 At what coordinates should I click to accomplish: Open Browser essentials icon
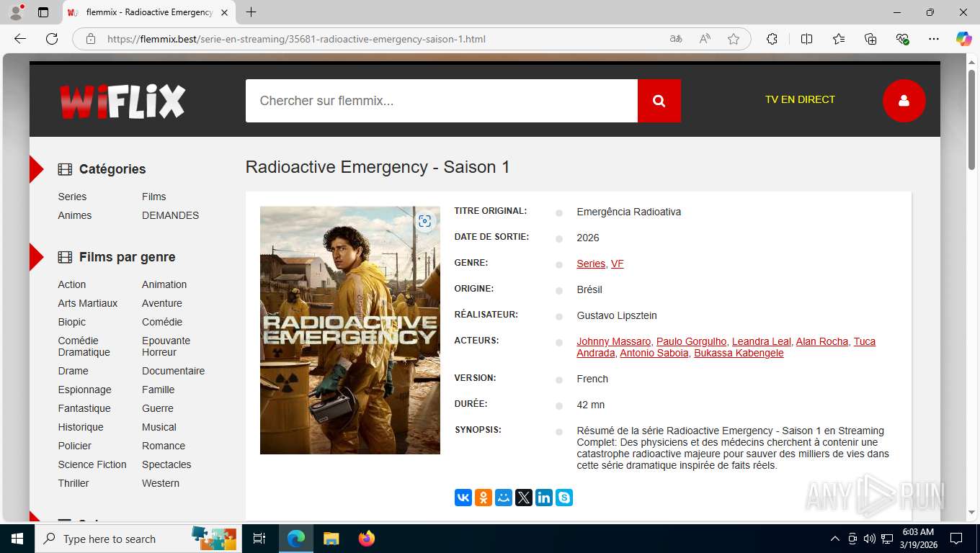[x=902, y=39]
